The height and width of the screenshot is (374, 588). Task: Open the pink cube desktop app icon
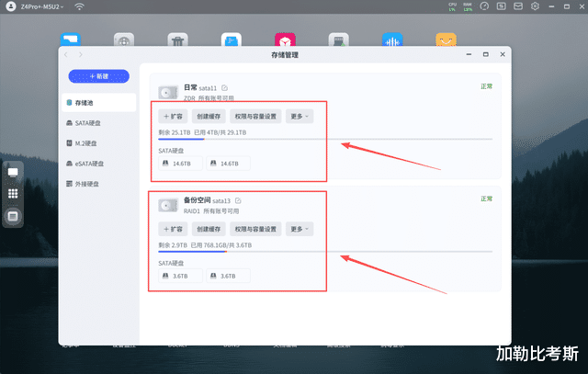285,40
